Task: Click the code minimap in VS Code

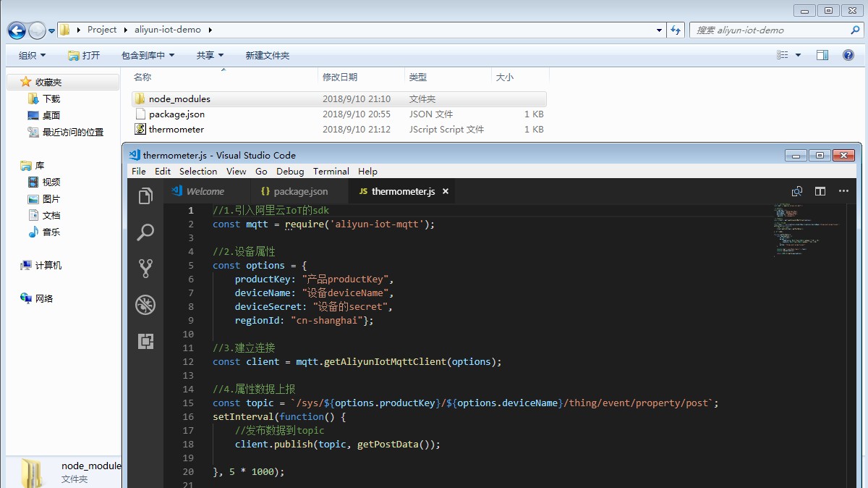Action: coord(809,230)
